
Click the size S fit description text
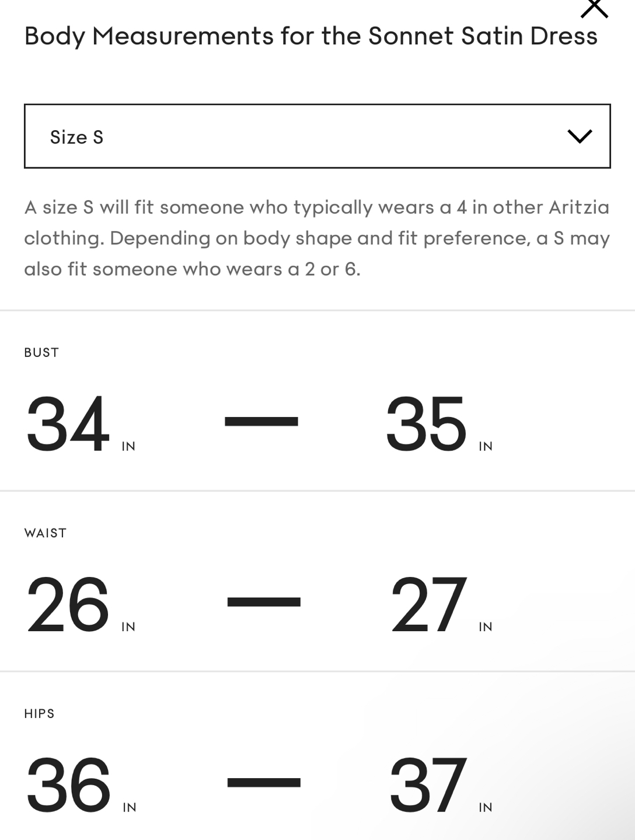[317, 238]
